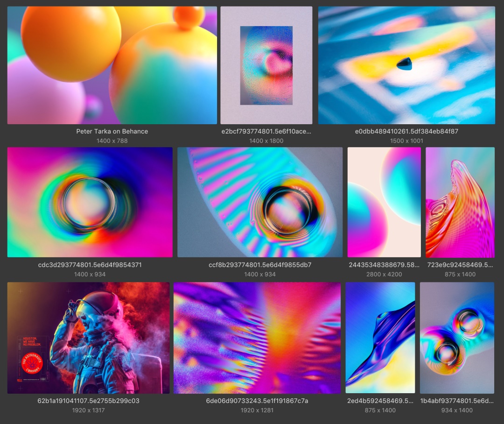Click the 1920 x 1281 dimensions label
504x424 pixels.
tap(257, 410)
